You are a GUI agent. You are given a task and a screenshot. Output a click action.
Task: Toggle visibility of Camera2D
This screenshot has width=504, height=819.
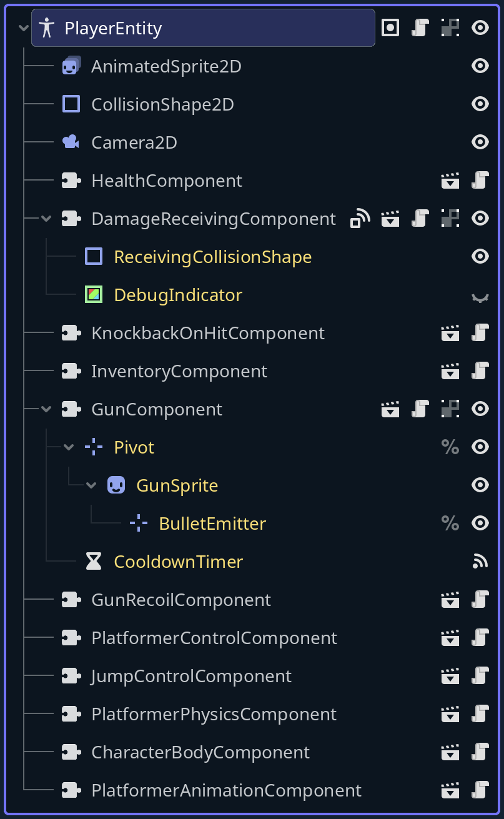coord(480,142)
